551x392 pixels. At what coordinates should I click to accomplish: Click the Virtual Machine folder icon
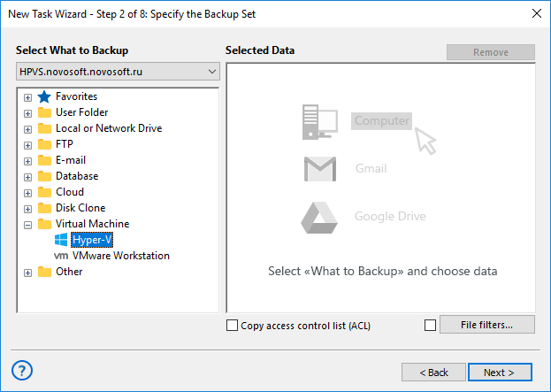point(44,224)
